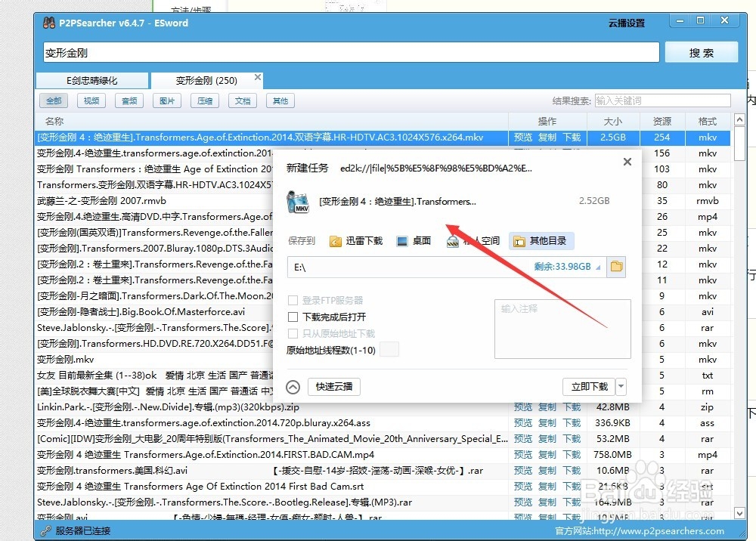Click the 搜索 button

[701, 52]
